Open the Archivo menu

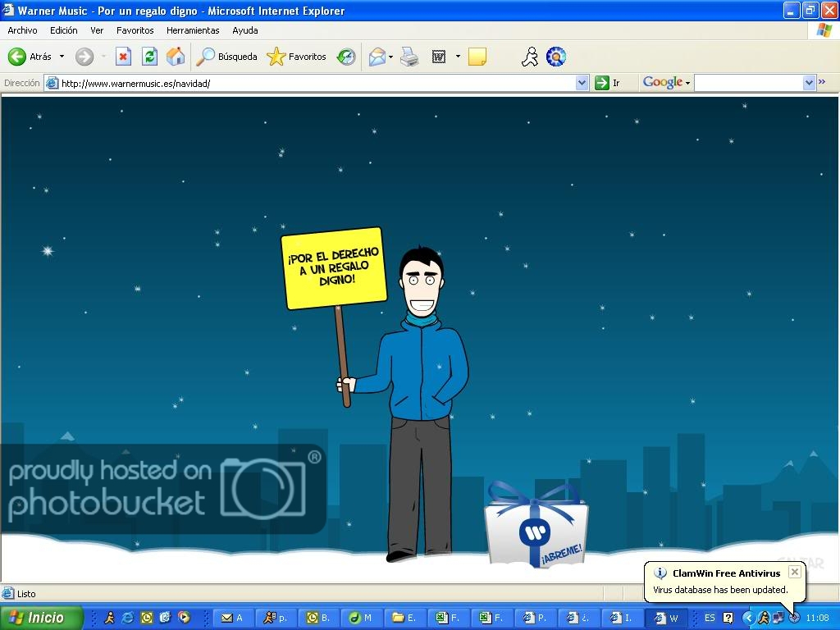point(22,30)
